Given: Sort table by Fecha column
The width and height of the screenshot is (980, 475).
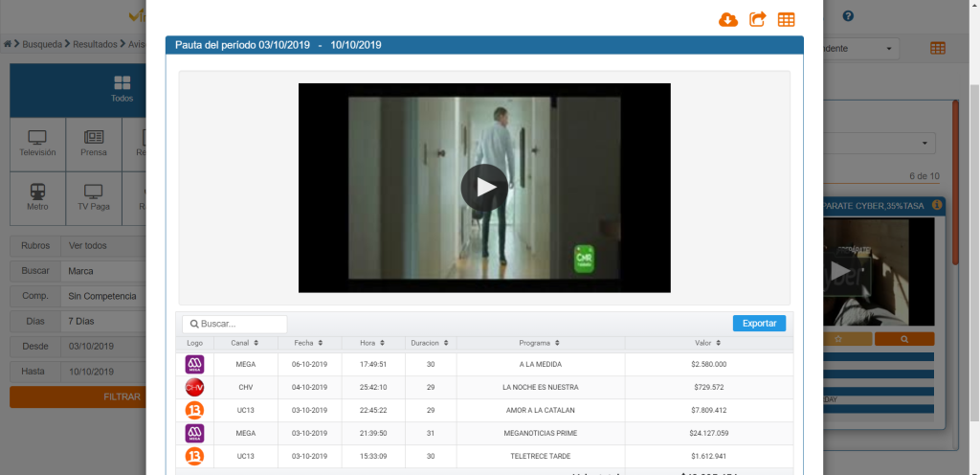Looking at the screenshot, I should tap(309, 343).
